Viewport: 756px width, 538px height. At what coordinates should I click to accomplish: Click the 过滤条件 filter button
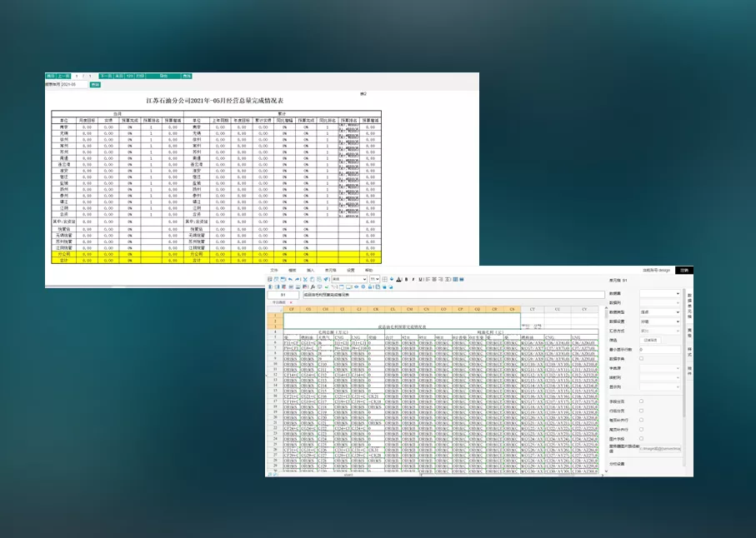coord(650,340)
